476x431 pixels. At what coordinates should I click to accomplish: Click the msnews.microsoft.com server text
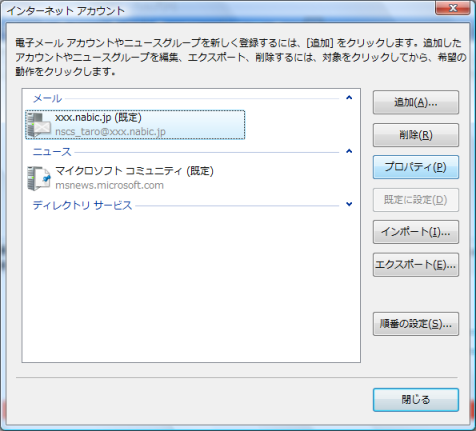(x=109, y=185)
